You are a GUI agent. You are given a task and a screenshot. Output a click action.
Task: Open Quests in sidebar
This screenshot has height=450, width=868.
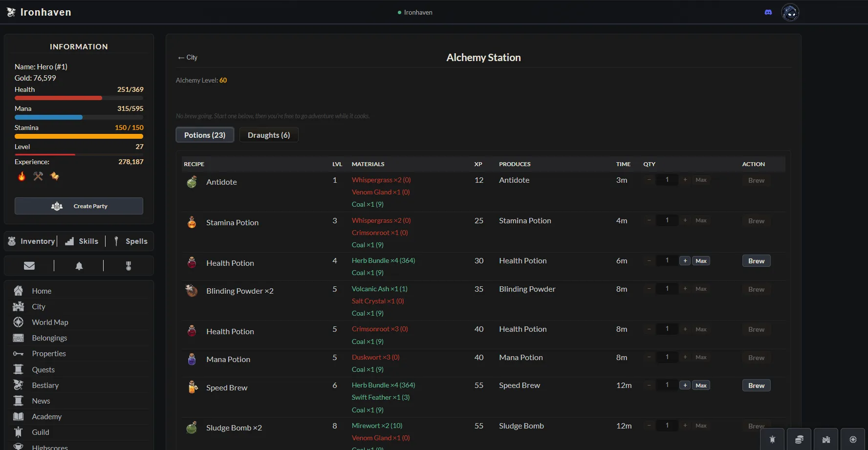(x=79, y=370)
